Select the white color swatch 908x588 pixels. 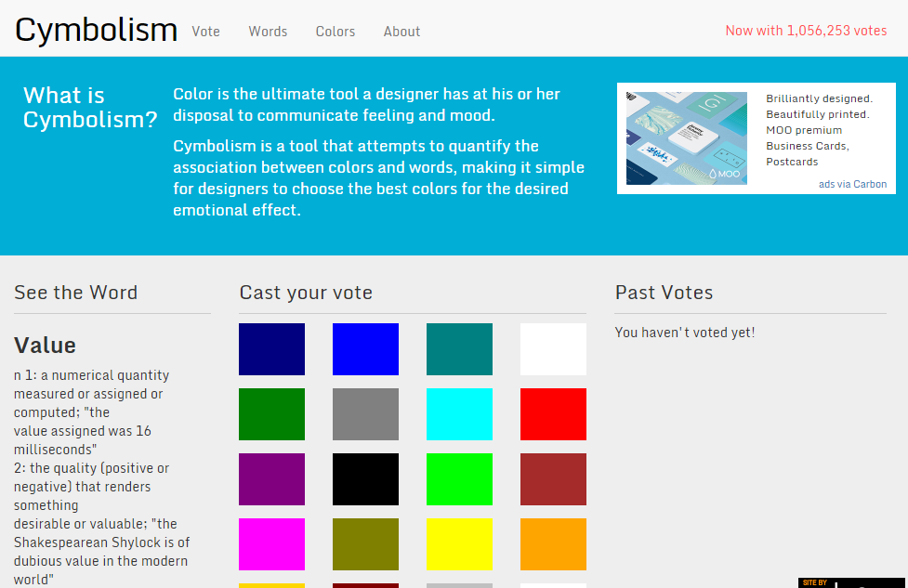[553, 349]
